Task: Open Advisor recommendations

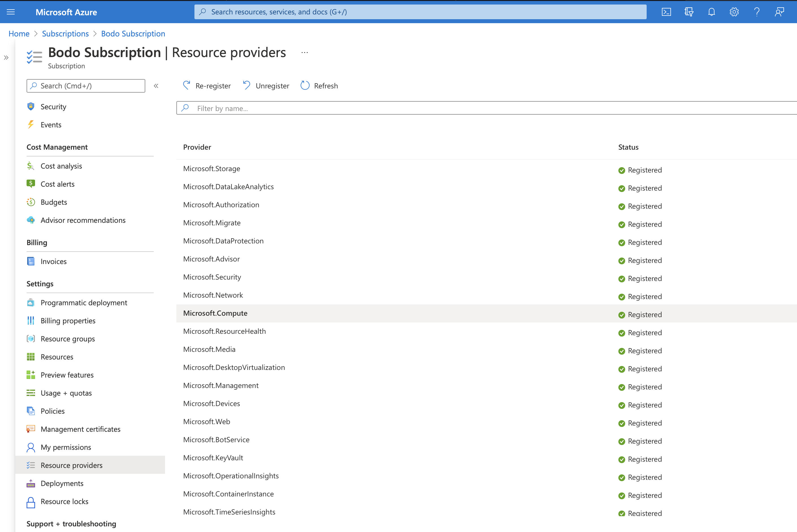Action: (83, 220)
